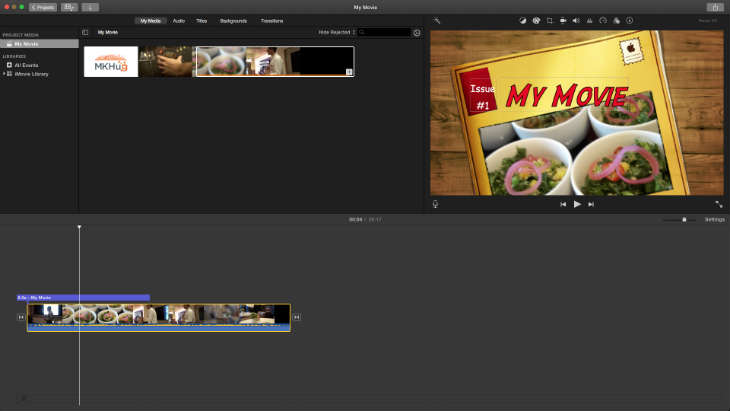Viewport: 730px width, 411px height.
Task: Open the timeline Settings
Action: click(x=714, y=219)
